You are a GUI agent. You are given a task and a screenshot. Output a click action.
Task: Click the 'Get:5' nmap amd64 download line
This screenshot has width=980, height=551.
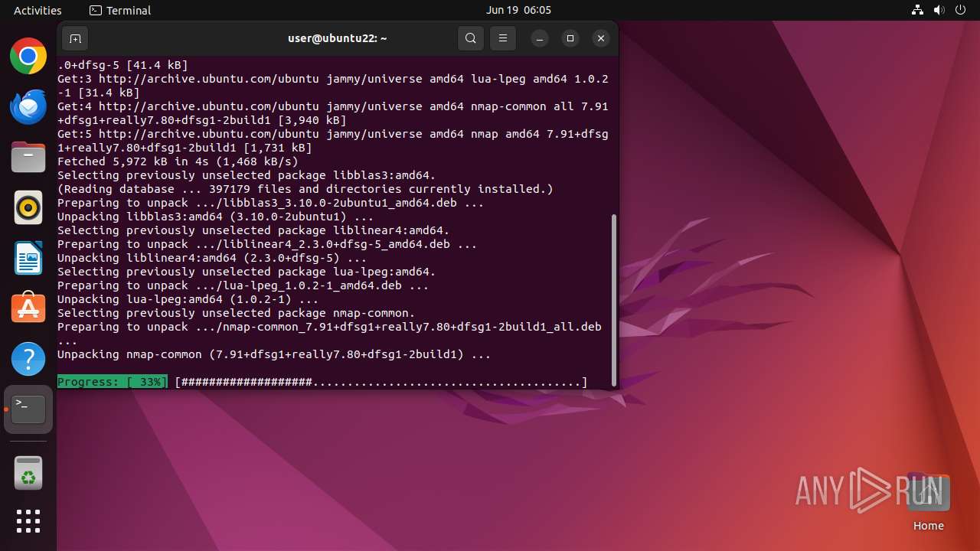[333, 141]
